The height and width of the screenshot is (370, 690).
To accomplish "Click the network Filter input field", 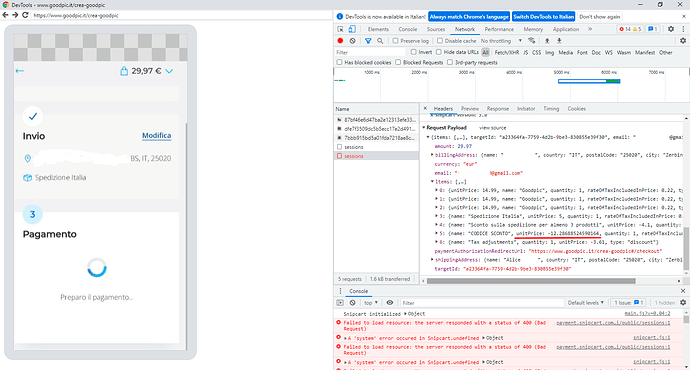I will point(370,52).
